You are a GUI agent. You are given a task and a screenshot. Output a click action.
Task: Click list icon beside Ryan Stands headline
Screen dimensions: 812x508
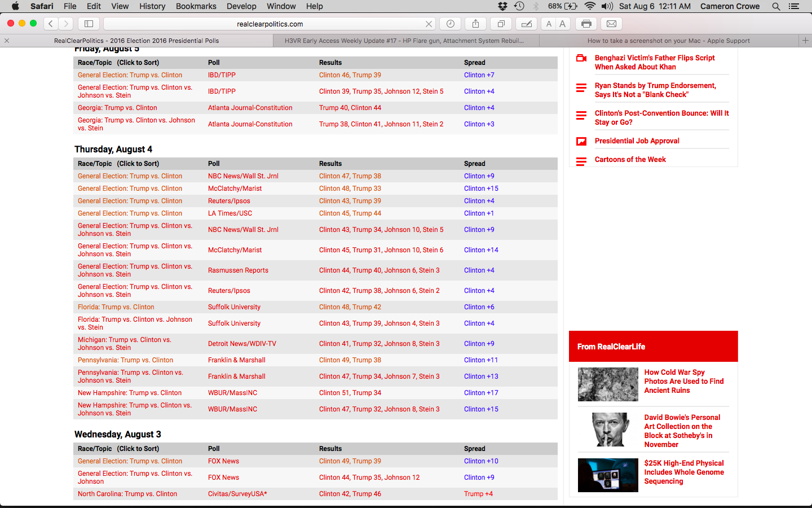tap(581, 87)
